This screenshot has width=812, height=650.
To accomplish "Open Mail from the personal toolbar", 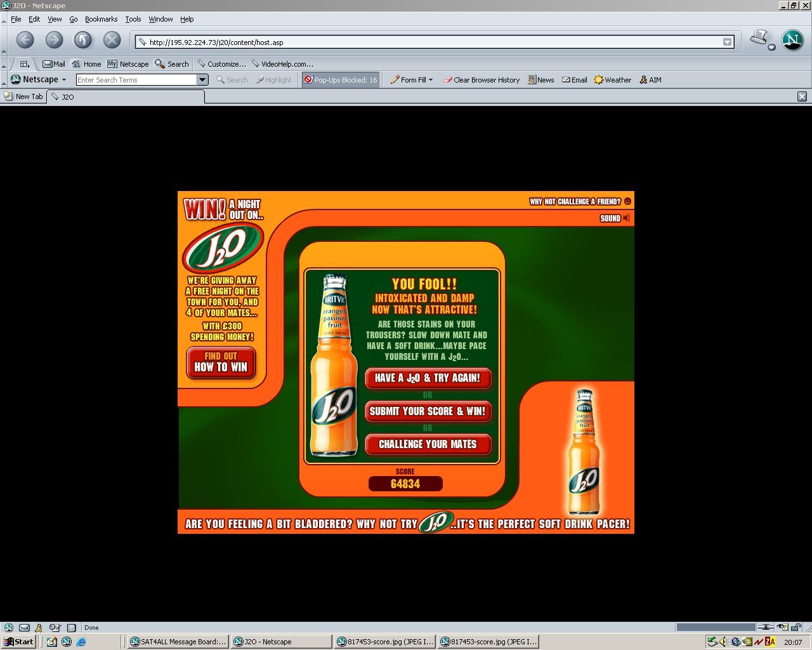I will pyautogui.click(x=54, y=63).
